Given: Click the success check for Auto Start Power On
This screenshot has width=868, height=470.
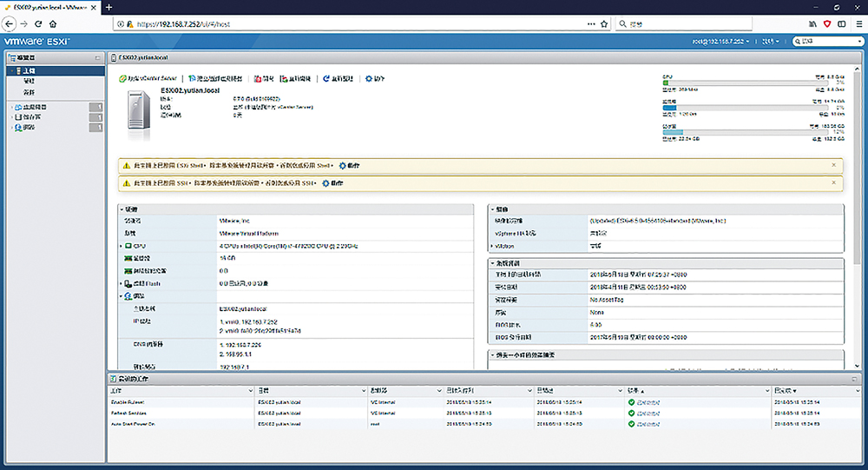Looking at the screenshot, I should click(x=632, y=424).
